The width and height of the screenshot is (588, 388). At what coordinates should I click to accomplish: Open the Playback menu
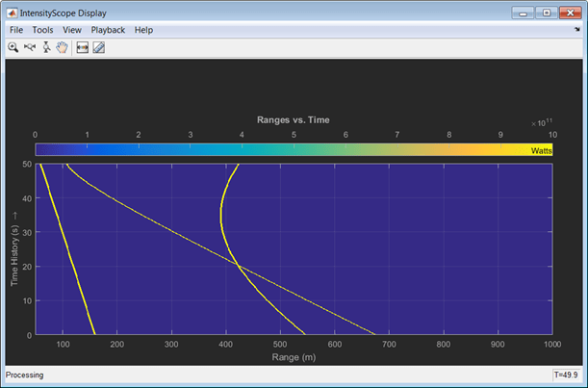click(108, 30)
